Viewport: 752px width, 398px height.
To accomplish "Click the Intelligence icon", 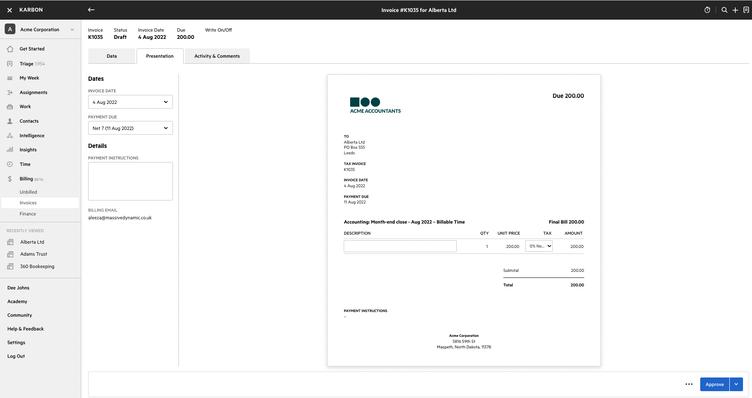I will point(10,136).
